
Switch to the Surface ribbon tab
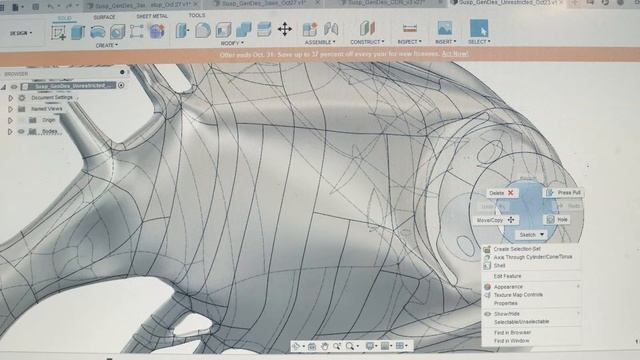coord(104,18)
